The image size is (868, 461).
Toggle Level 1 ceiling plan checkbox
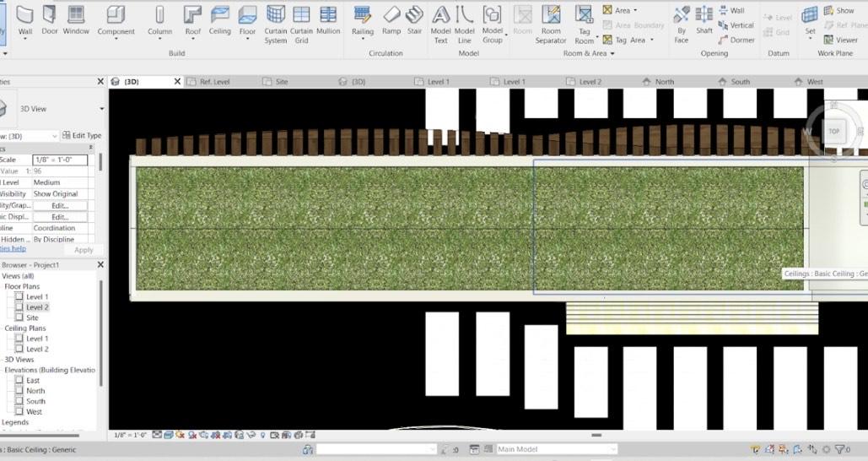tap(19, 338)
